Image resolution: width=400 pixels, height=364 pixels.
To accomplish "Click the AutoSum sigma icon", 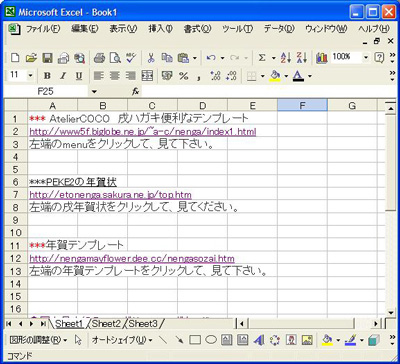I will tap(262, 58).
